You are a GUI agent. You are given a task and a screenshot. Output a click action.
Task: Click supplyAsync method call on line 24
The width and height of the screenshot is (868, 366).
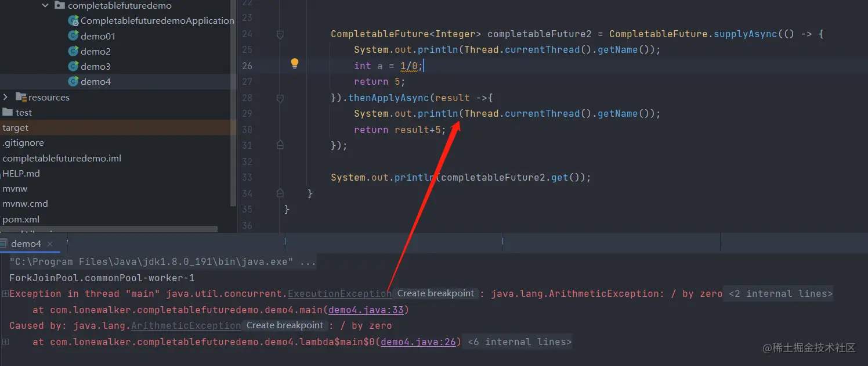point(745,34)
